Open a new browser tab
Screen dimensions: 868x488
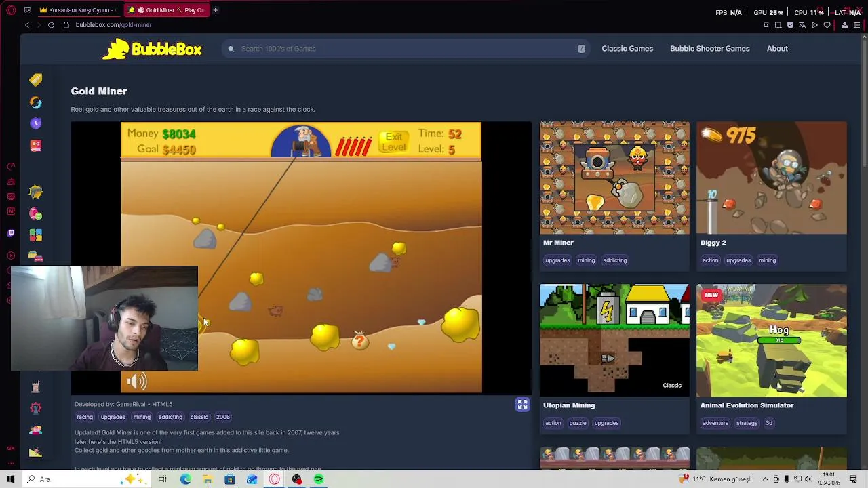tap(215, 10)
